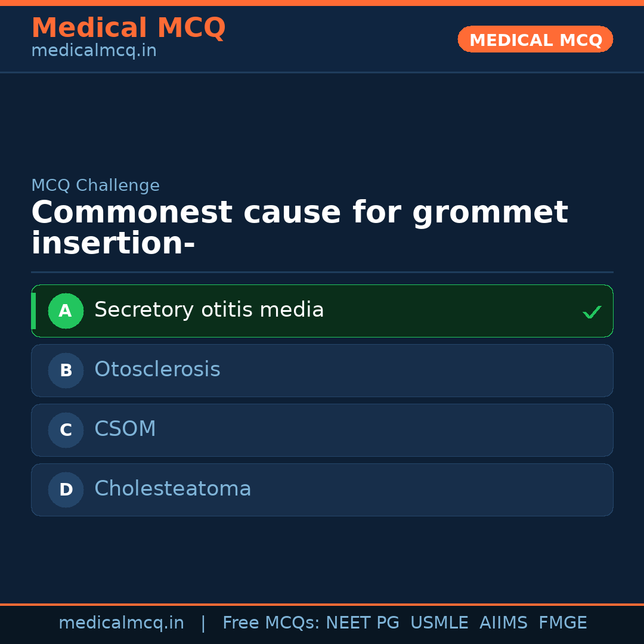The image size is (644, 644).
Task: Click USMLE in the footer
Action: 439,623
